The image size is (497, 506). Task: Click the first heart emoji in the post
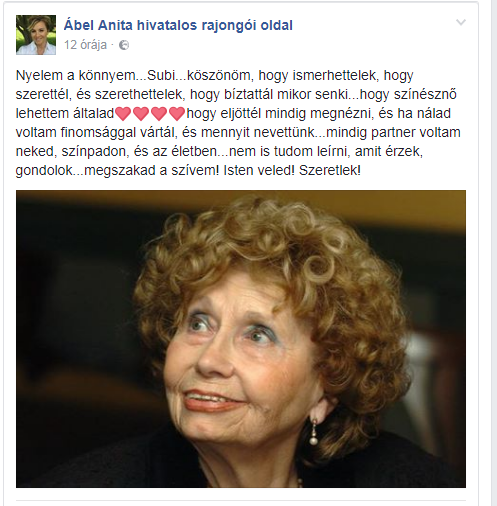coord(123,114)
